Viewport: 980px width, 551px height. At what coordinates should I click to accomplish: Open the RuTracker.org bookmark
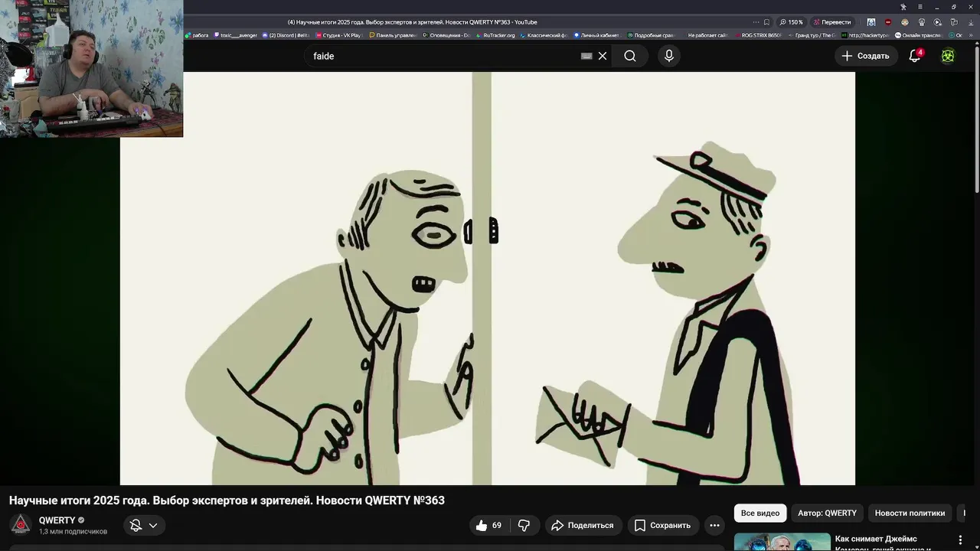[x=496, y=35]
